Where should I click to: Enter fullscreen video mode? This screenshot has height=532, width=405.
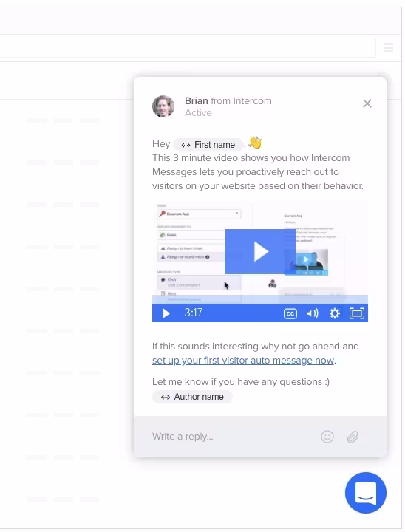(x=357, y=313)
